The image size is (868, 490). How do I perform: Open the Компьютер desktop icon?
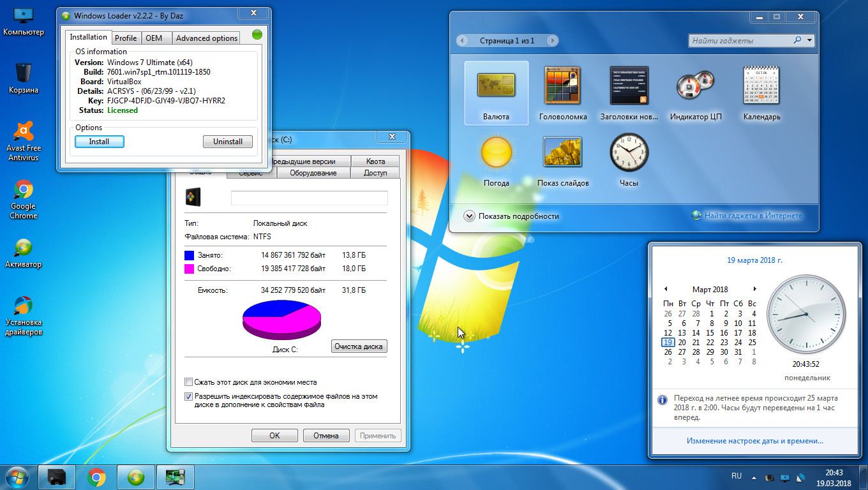click(x=24, y=22)
